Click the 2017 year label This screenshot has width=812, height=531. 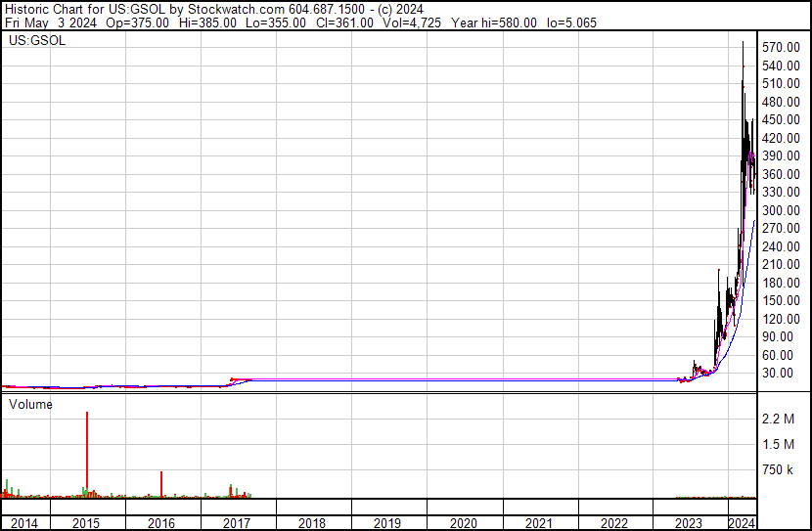(x=237, y=523)
